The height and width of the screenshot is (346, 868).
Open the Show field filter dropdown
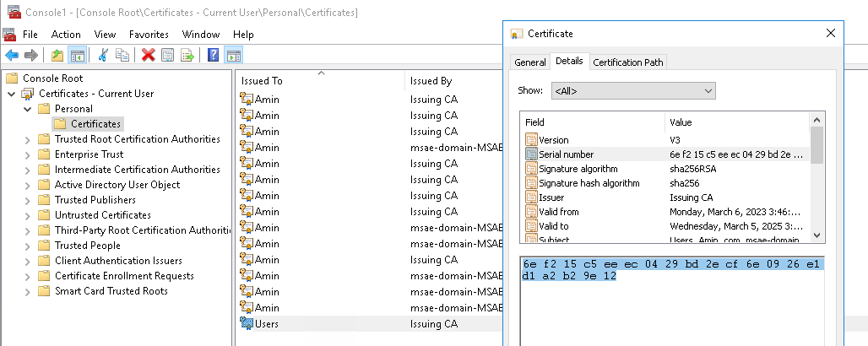click(x=633, y=90)
